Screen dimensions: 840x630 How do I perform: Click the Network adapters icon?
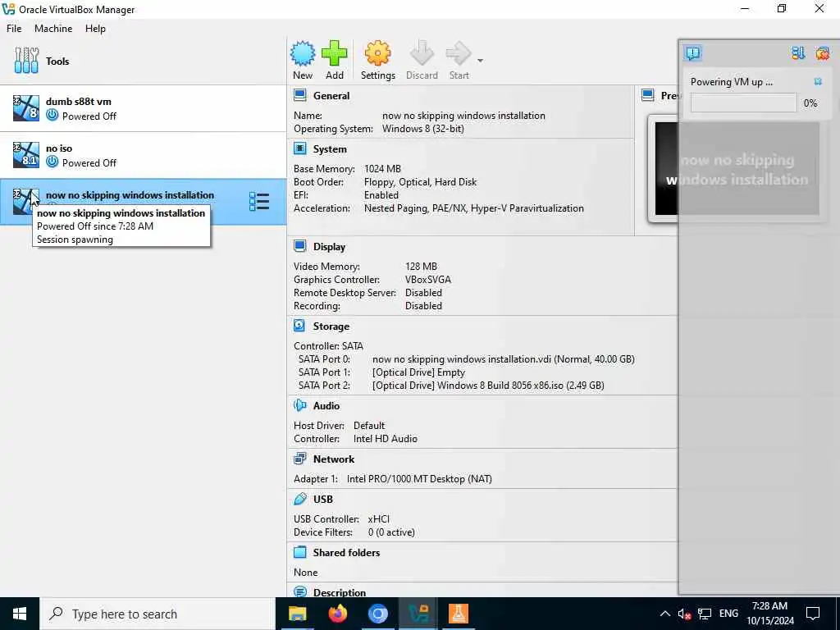pos(300,459)
